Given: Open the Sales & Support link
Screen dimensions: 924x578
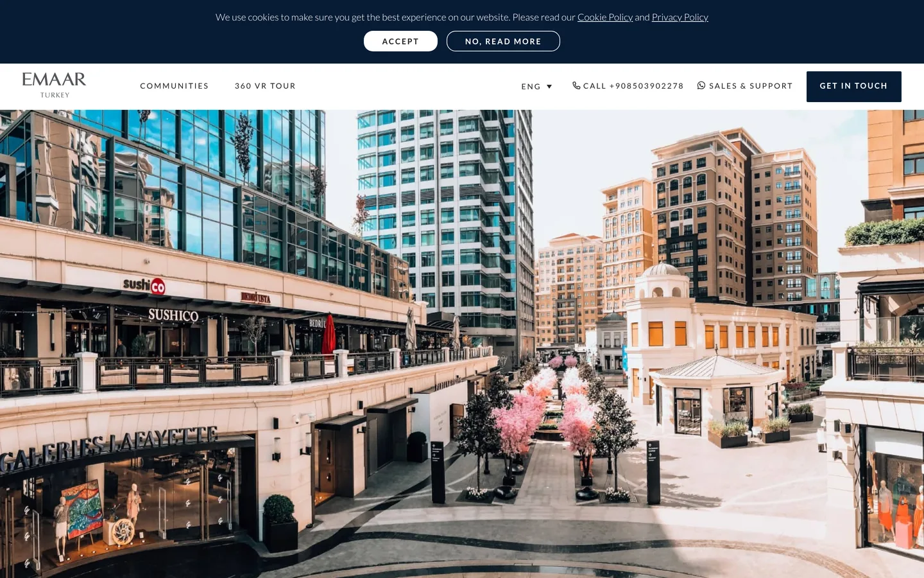Looking at the screenshot, I should pyautogui.click(x=751, y=86).
